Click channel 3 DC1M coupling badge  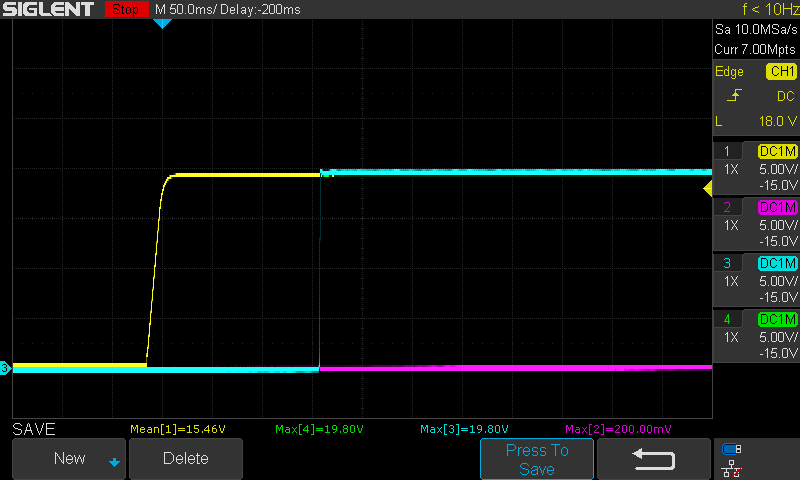(x=778, y=263)
